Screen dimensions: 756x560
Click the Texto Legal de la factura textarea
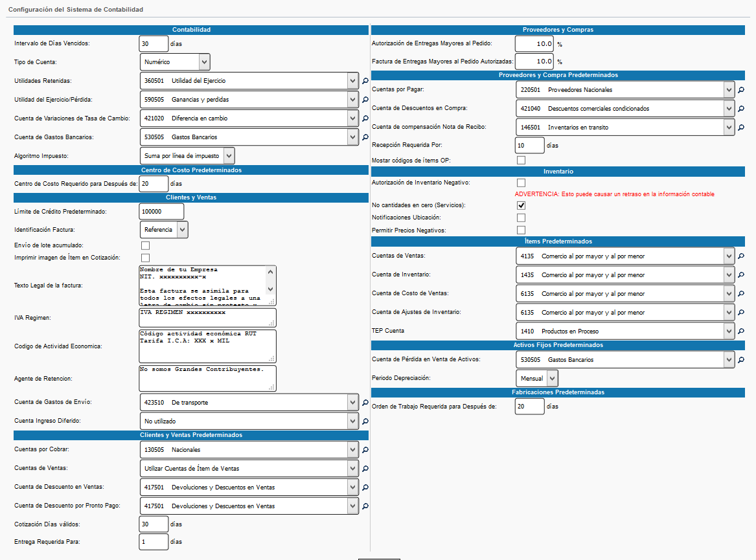203,285
